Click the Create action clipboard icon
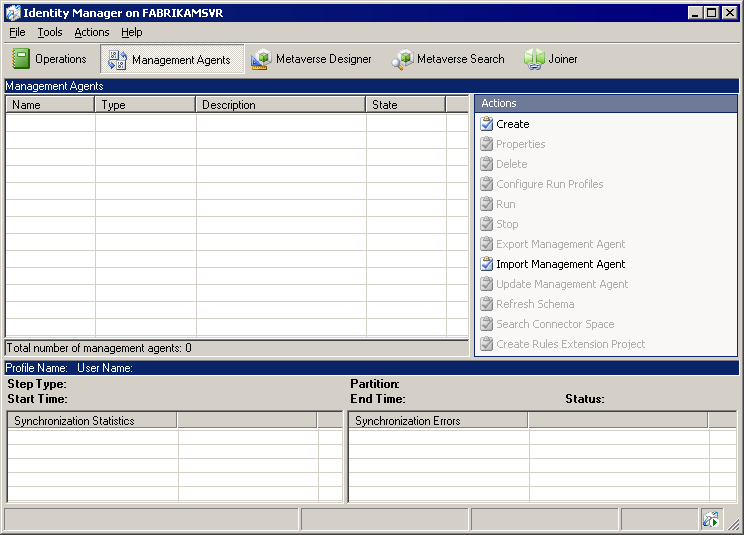The width and height of the screenshot is (744, 535). (486, 124)
